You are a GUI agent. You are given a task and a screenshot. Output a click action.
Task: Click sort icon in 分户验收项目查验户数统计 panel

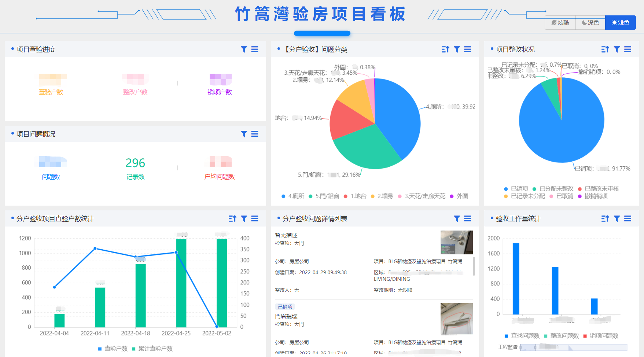(232, 219)
